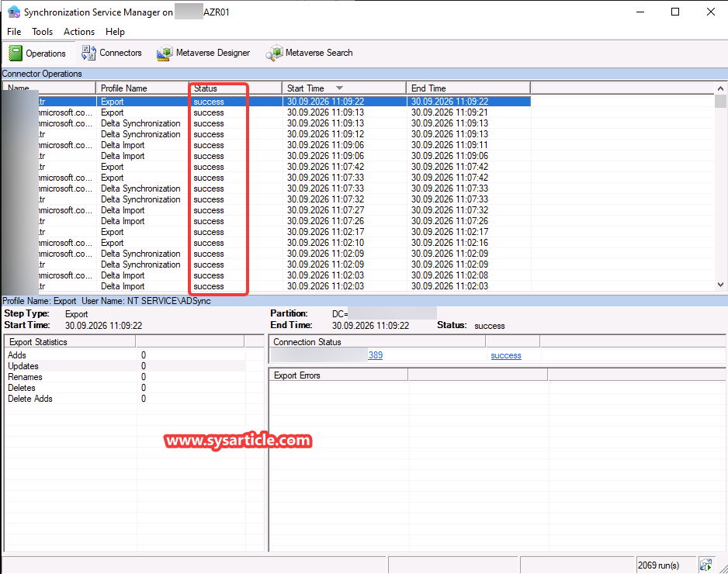Click the Export Errors column header
Image resolution: width=728 pixels, height=574 pixels.
pyautogui.click(x=338, y=375)
